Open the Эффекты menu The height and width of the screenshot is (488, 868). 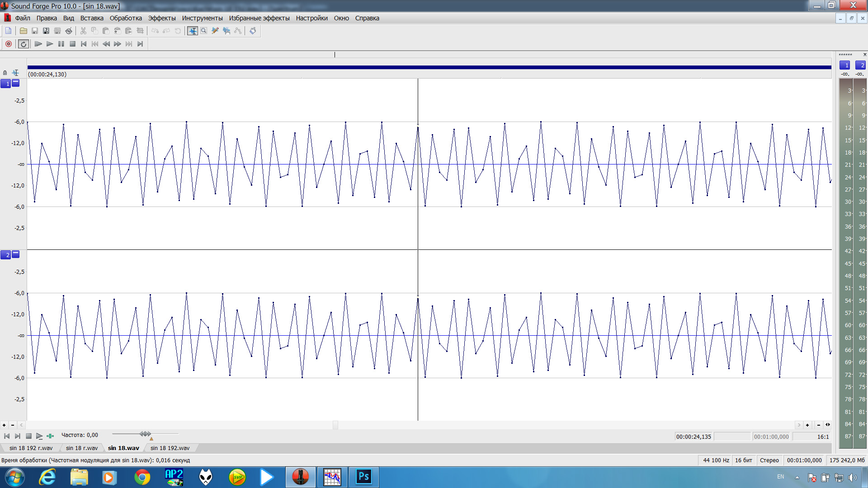pyautogui.click(x=161, y=18)
